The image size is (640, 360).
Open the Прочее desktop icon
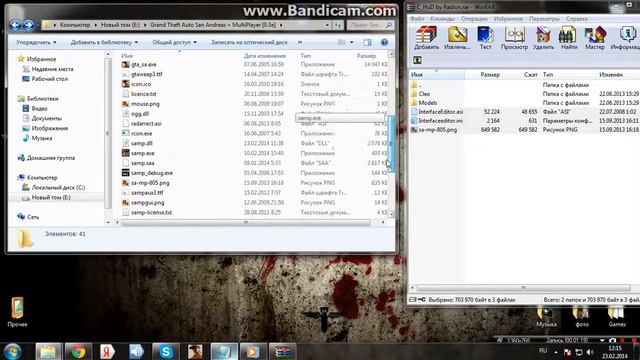pos(17,313)
